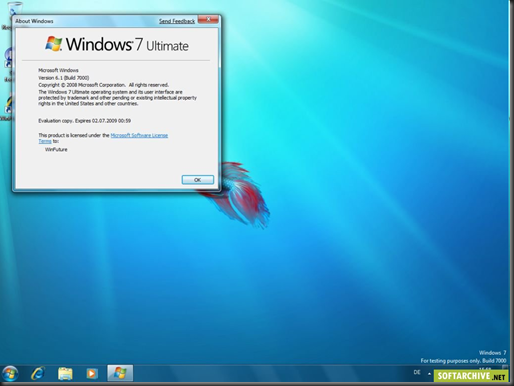Open the Start menu orb

10,373
